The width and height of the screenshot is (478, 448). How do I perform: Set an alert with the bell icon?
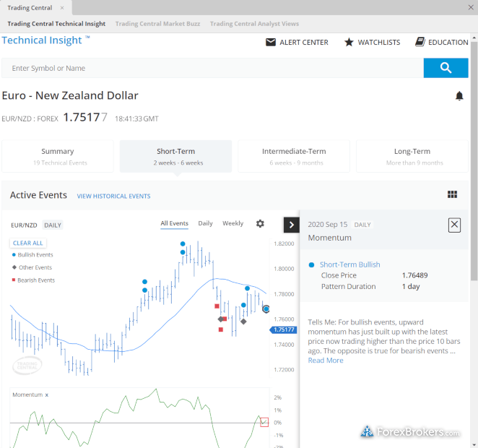pyautogui.click(x=459, y=96)
